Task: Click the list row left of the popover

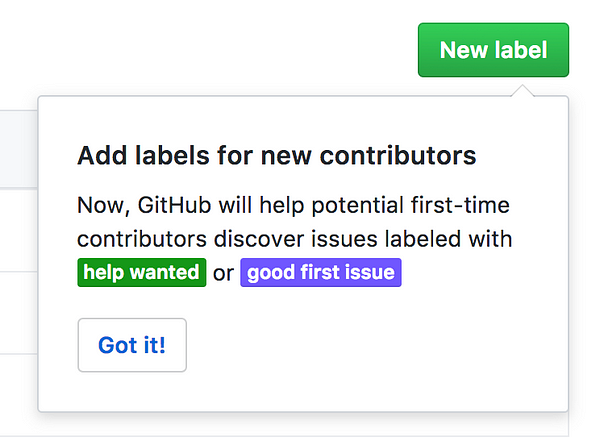Action: point(18,230)
